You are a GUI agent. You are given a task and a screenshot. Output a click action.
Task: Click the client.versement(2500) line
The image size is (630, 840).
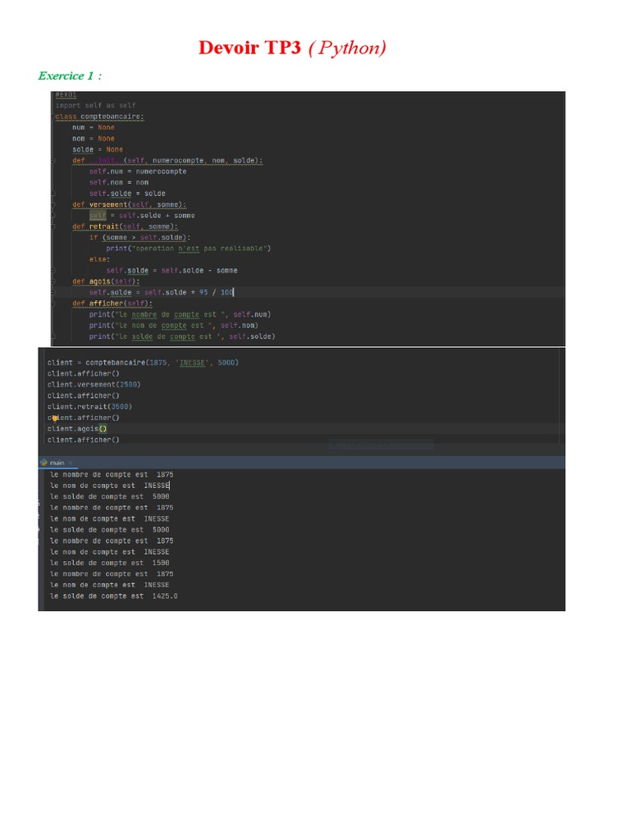pyautogui.click(x=94, y=385)
